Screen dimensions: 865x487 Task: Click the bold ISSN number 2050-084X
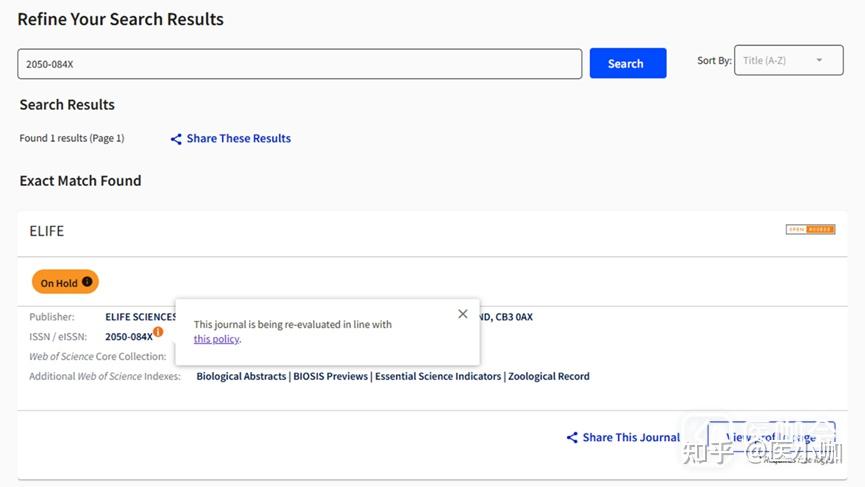(128, 337)
